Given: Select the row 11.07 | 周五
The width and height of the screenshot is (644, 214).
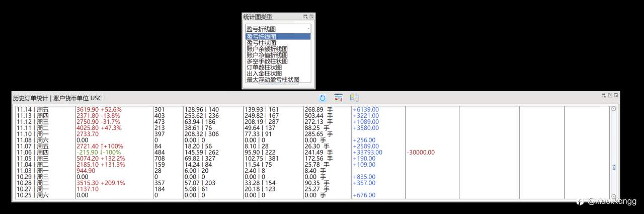Looking at the screenshot, I should click(x=312, y=146).
